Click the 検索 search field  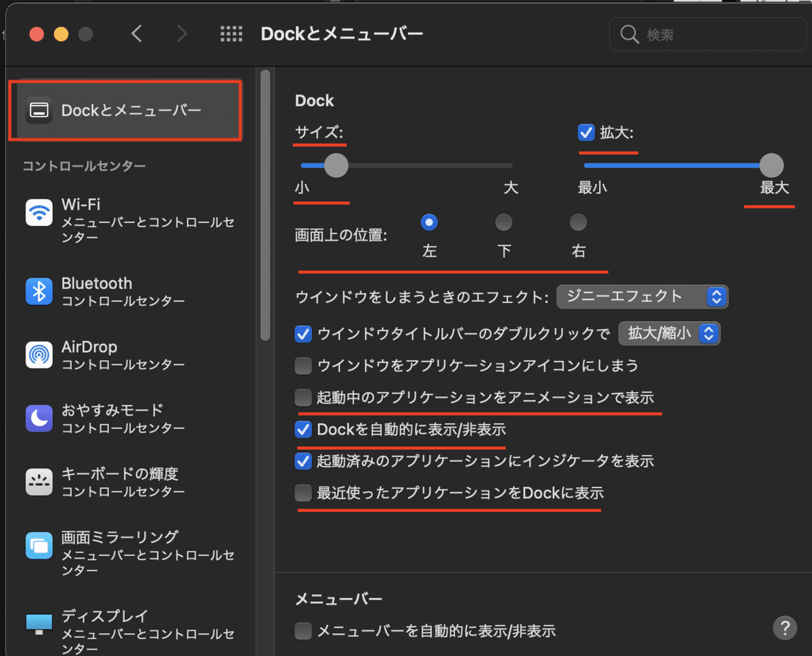point(707,34)
